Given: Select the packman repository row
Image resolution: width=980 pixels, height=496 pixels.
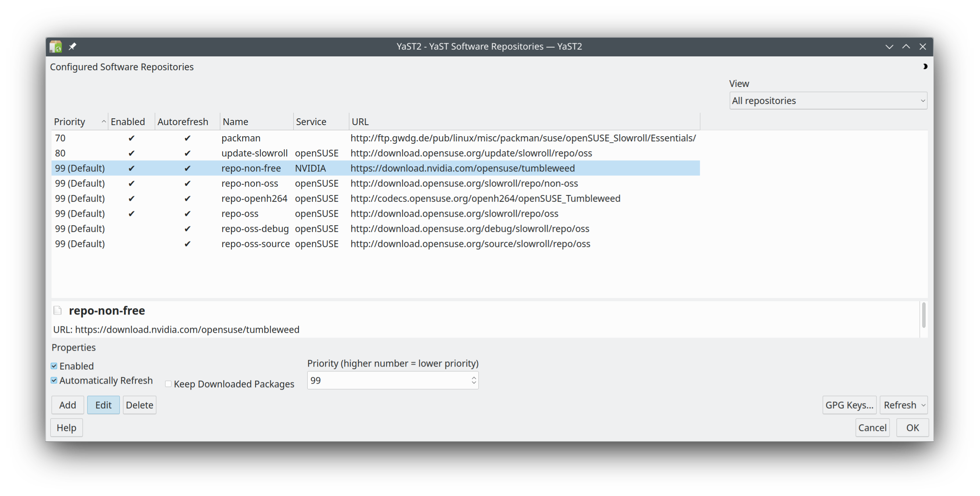Looking at the screenshot, I should pos(375,138).
